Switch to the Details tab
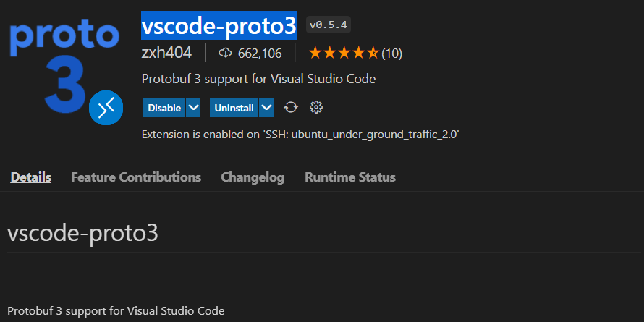 [31, 177]
